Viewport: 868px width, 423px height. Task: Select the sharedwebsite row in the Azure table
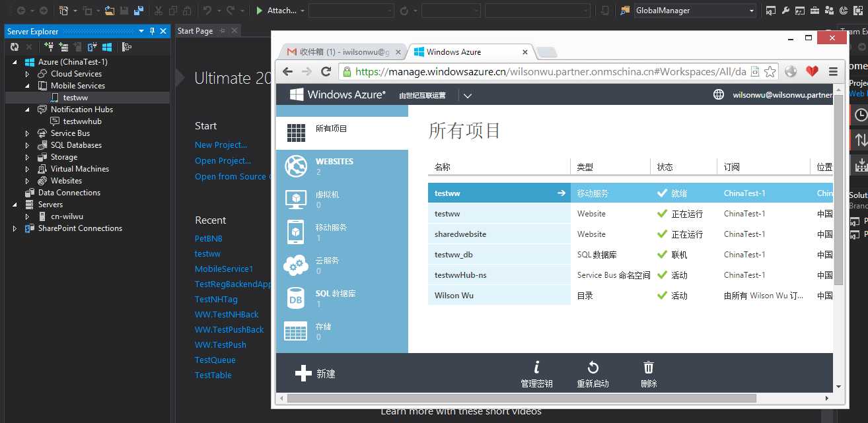coord(630,234)
